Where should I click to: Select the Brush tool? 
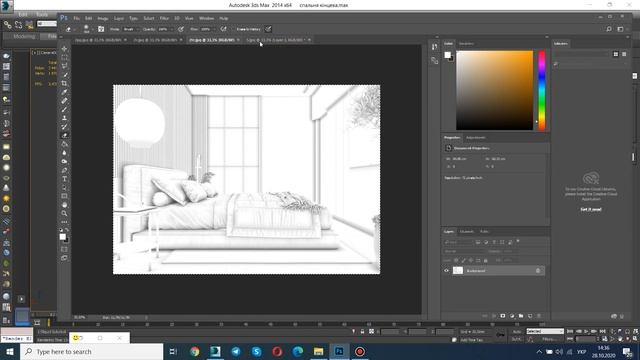[x=64, y=109]
